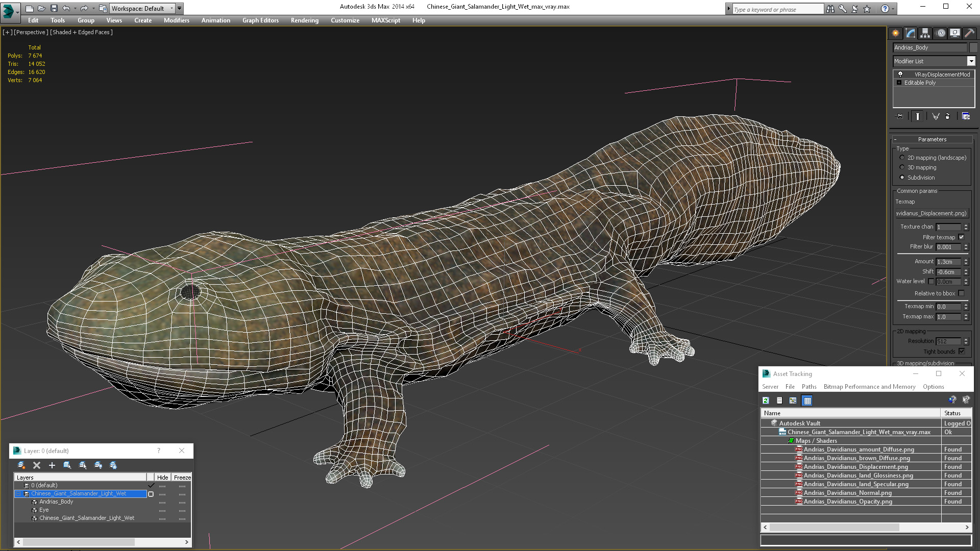Image resolution: width=980 pixels, height=551 pixels.
Task: Click the Pin Stack icon
Action: (x=900, y=116)
